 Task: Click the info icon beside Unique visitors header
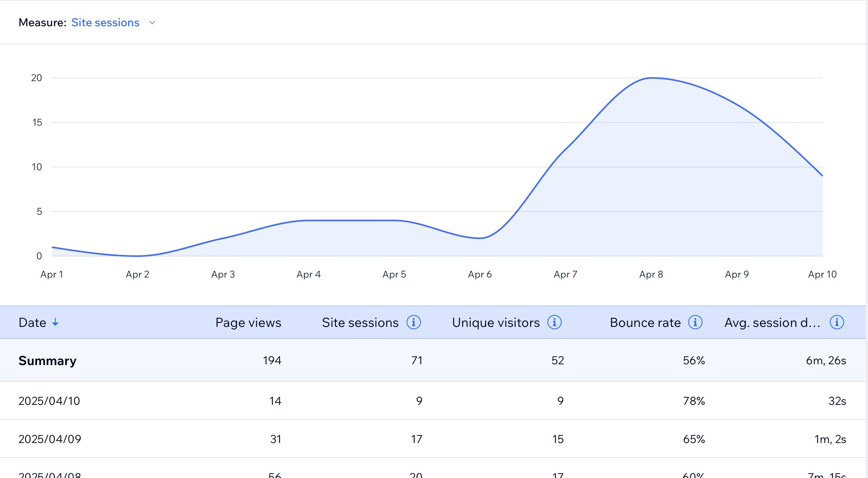coord(555,323)
